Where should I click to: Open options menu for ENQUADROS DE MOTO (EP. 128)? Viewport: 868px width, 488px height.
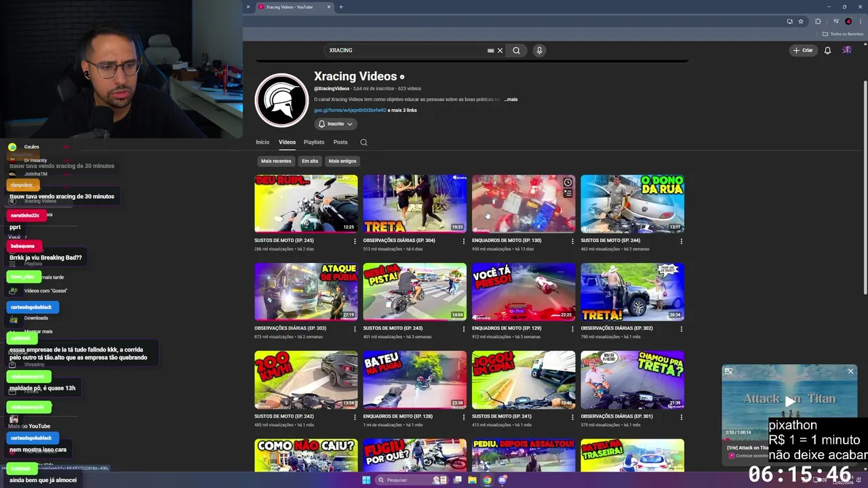pos(464,417)
